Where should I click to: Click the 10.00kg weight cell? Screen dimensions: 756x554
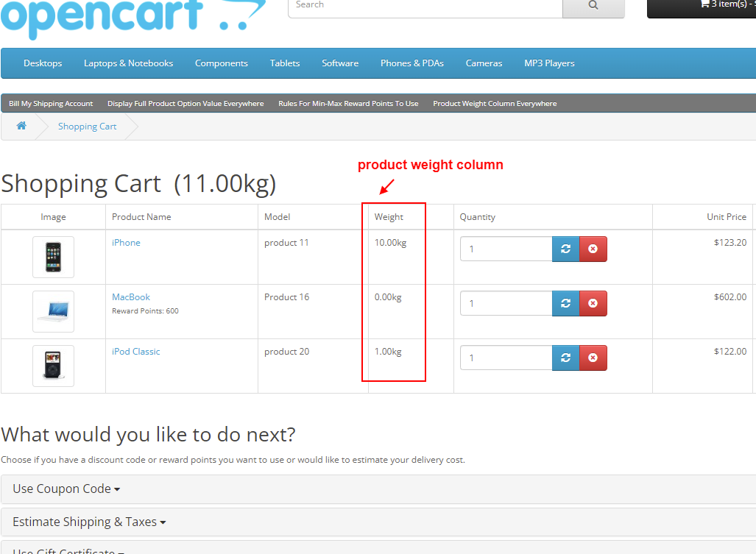tap(391, 243)
